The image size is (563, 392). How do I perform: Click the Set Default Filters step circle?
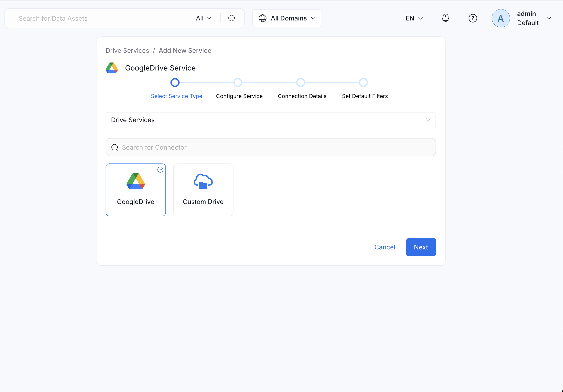point(363,83)
